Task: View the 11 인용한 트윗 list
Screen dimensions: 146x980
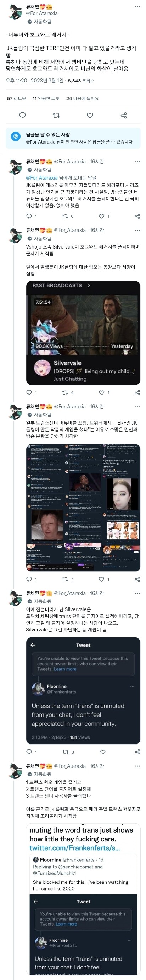Action: tap(46, 98)
